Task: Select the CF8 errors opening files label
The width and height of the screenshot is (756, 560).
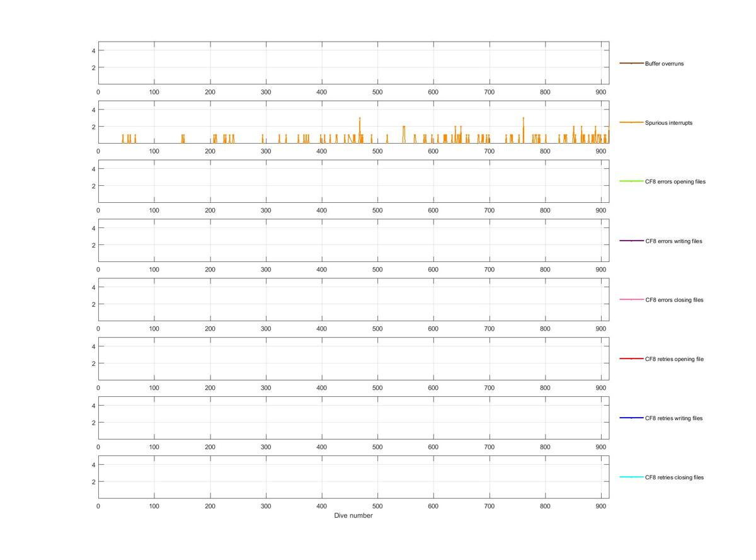Action: coord(675,181)
